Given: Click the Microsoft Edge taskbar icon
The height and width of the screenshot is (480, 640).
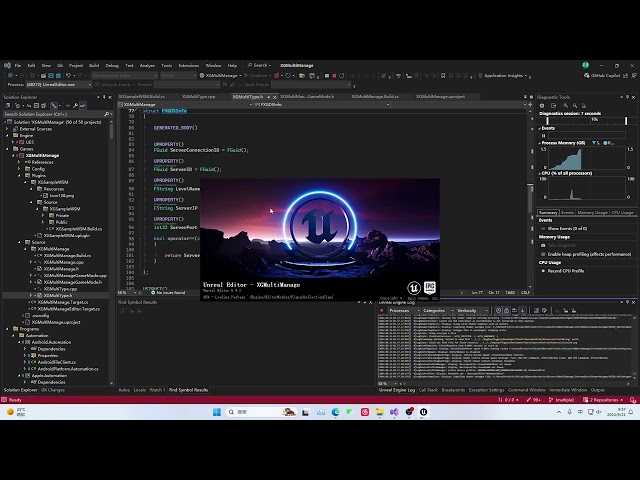Looking at the screenshot, I should click(x=336, y=412).
